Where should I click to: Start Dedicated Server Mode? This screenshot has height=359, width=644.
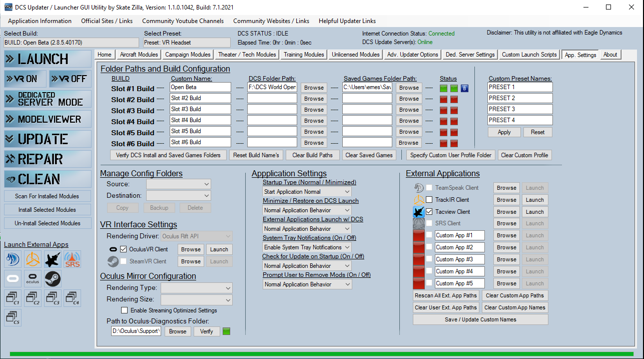(x=48, y=99)
